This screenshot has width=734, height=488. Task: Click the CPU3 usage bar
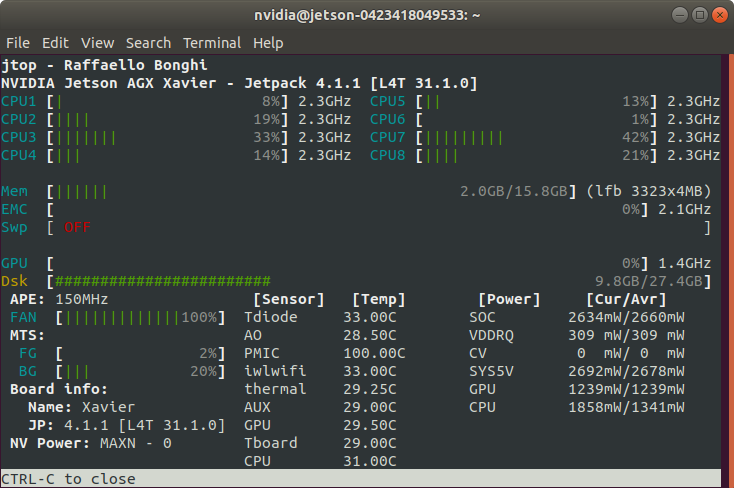coord(167,137)
